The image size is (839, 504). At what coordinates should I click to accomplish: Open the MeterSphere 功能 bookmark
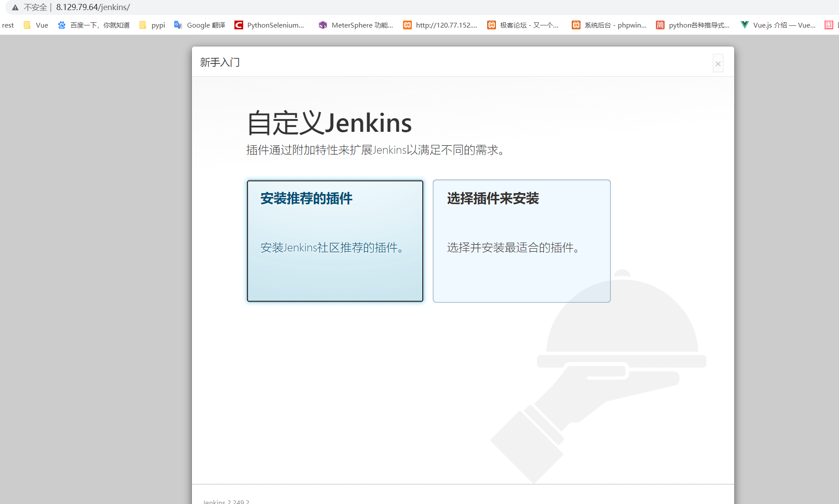[x=356, y=25]
